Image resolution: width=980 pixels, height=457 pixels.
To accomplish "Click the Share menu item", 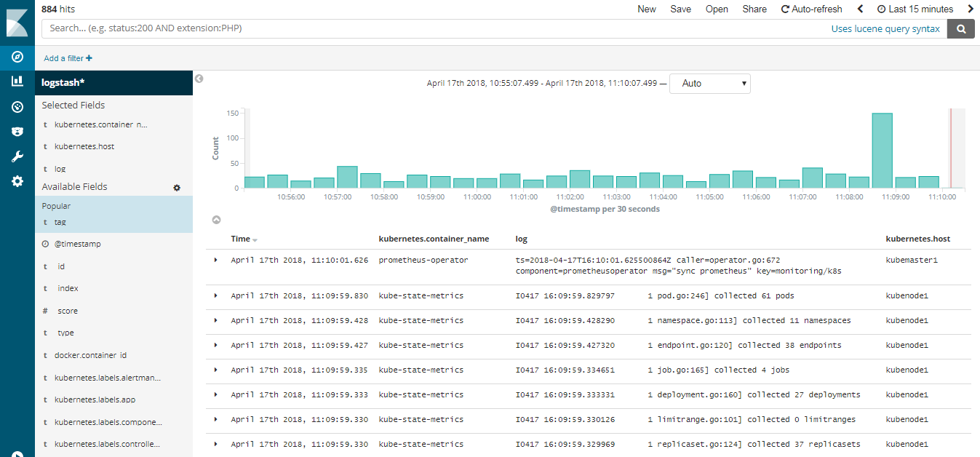I will pos(754,9).
